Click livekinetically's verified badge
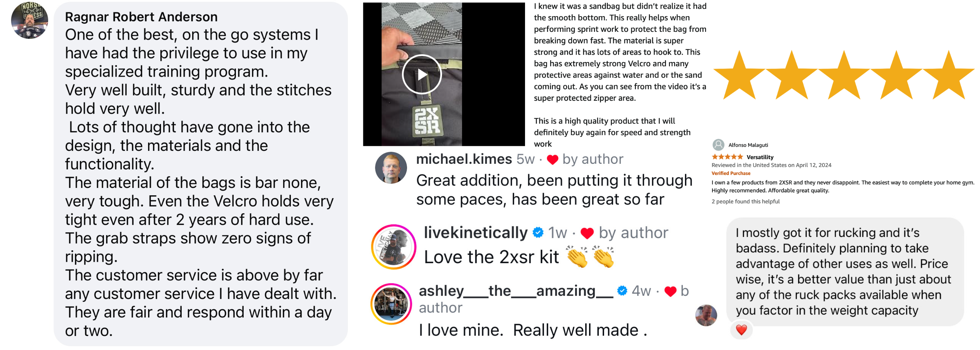Screen dimensions: 980x350 pyautogui.click(x=538, y=232)
